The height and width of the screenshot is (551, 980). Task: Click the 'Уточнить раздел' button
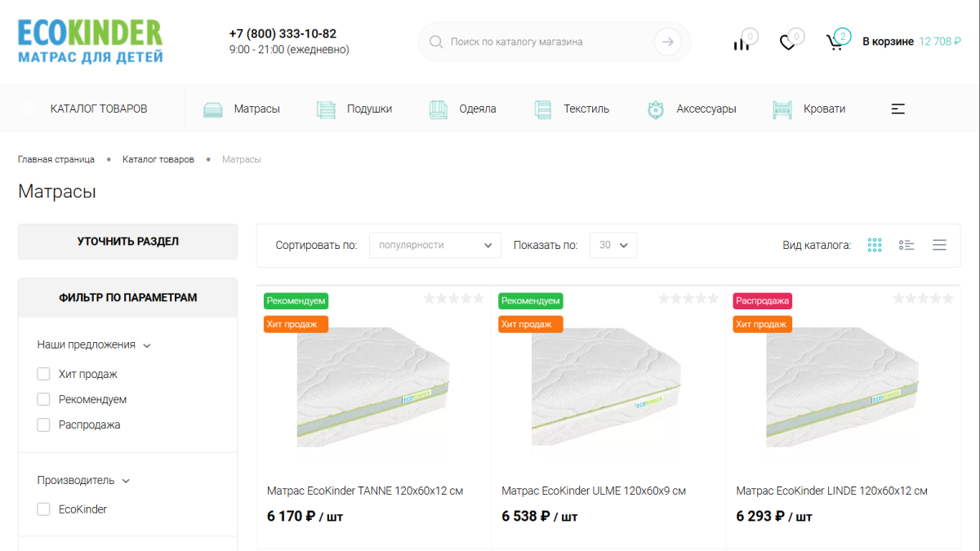coord(127,242)
